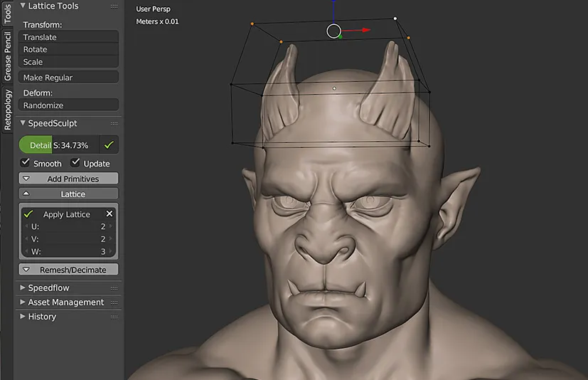
Task: Decrease the W lattice value arrow
Action: tap(26, 251)
